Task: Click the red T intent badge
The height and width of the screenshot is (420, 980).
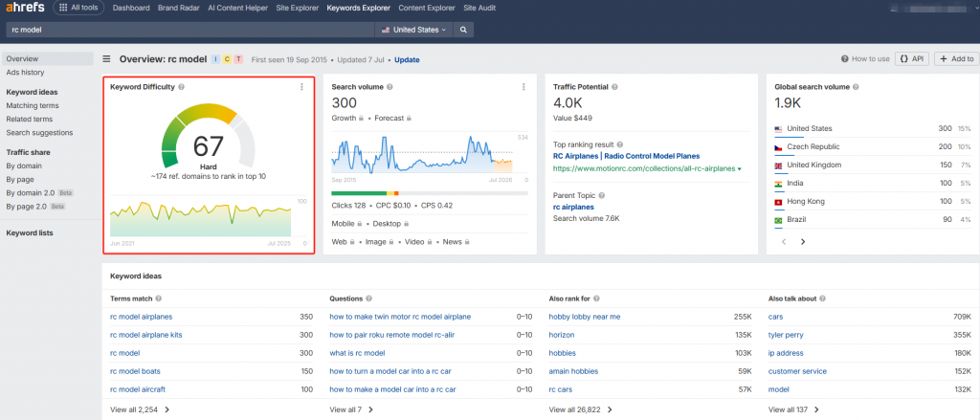Action: (x=238, y=59)
